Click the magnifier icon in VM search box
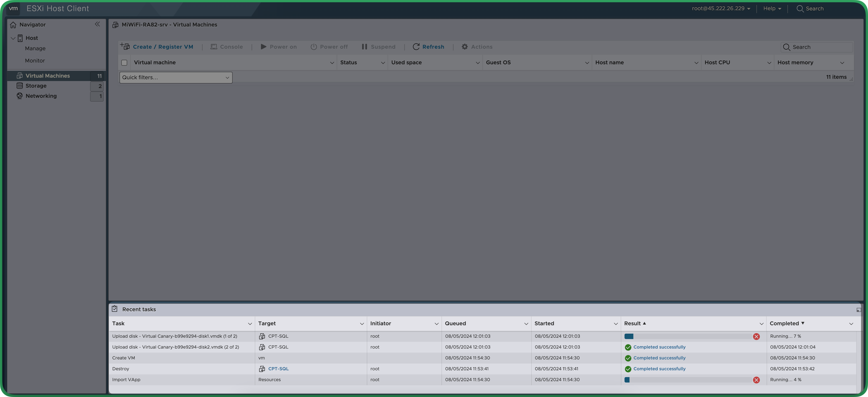This screenshot has height=397, width=868. [x=787, y=47]
